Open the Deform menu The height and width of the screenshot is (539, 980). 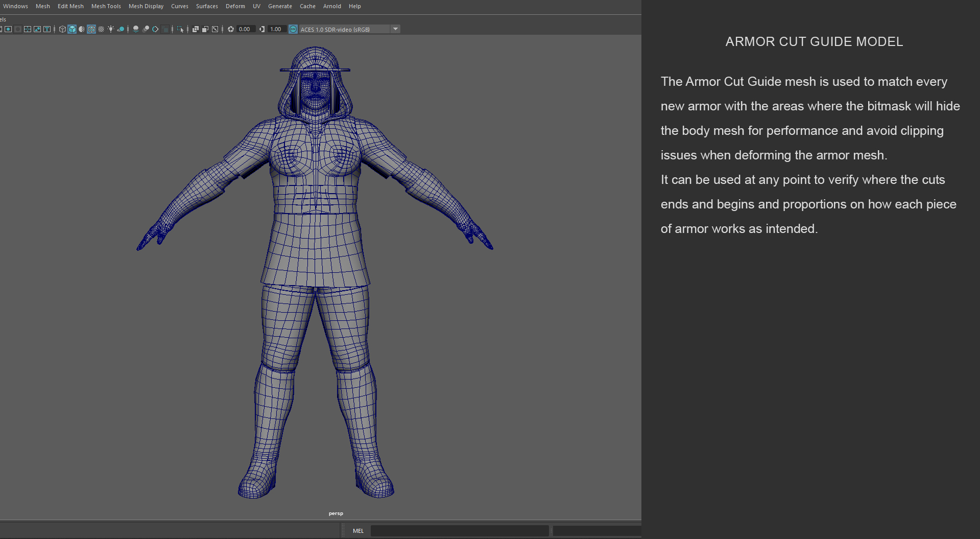235,6
